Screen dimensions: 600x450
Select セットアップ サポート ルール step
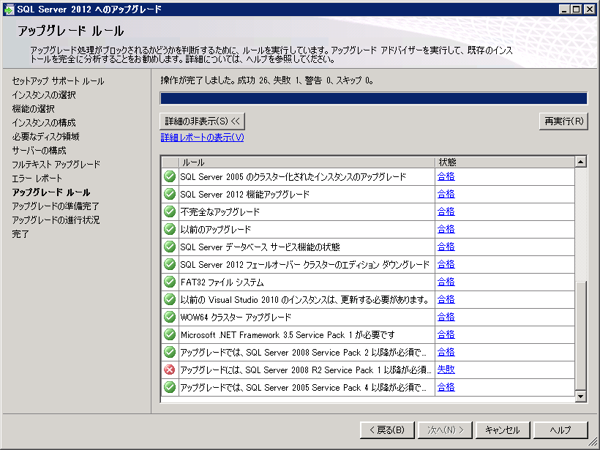(x=58, y=81)
